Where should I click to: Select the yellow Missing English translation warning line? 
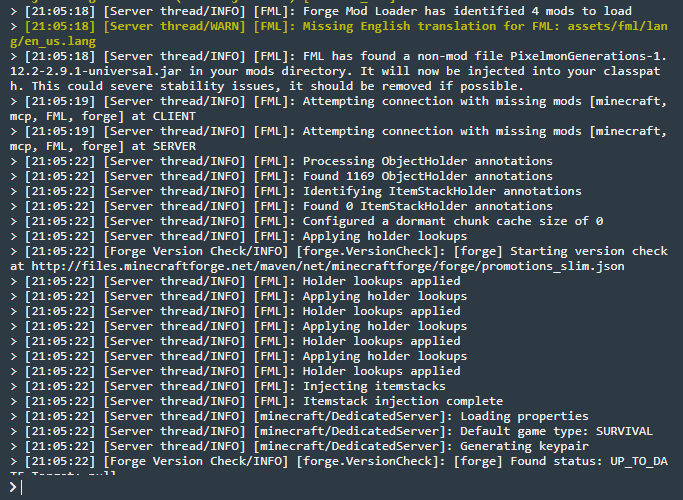pyautogui.click(x=339, y=34)
